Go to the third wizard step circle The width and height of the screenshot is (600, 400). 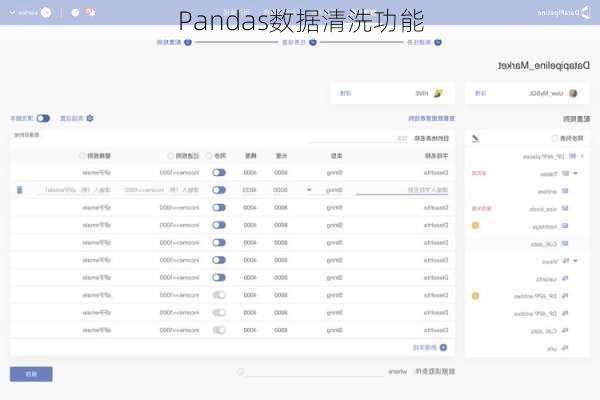point(188,42)
